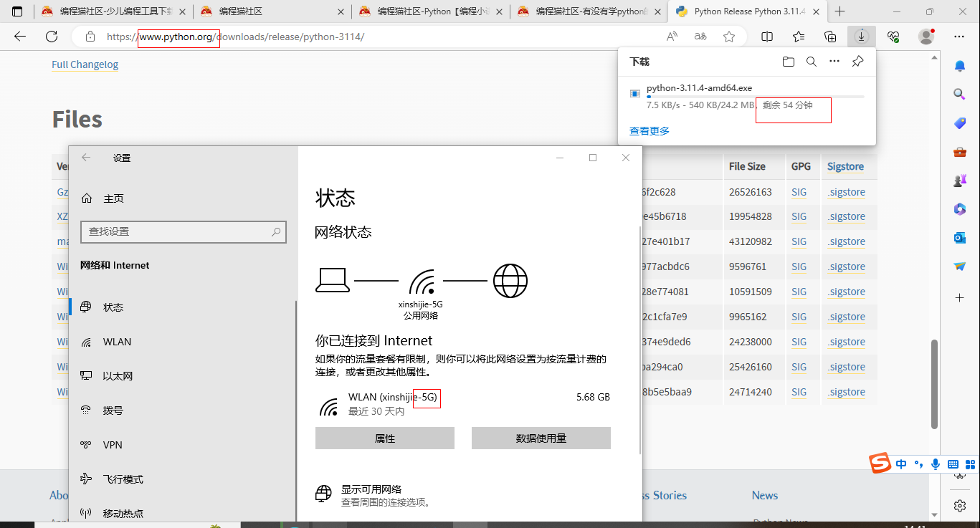Switch to the tab titled only 编程猫社区
Viewport: 980px width, 528px height.
click(272, 11)
